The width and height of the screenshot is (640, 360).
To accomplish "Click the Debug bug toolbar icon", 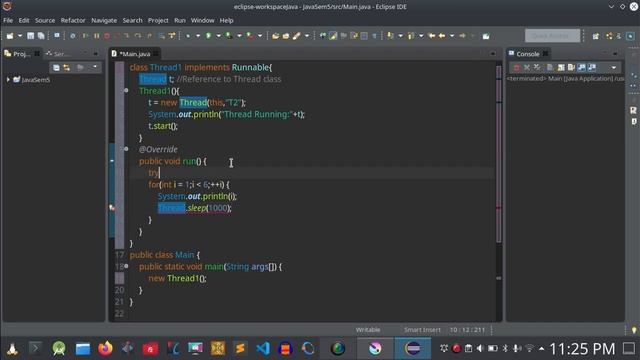I will tap(188, 36).
